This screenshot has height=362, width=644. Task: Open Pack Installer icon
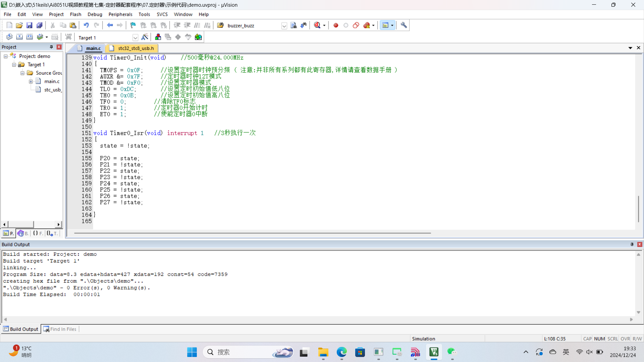click(x=198, y=37)
